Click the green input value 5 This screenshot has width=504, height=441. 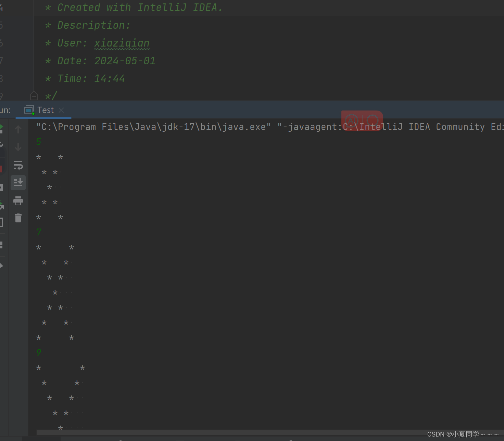click(x=39, y=142)
